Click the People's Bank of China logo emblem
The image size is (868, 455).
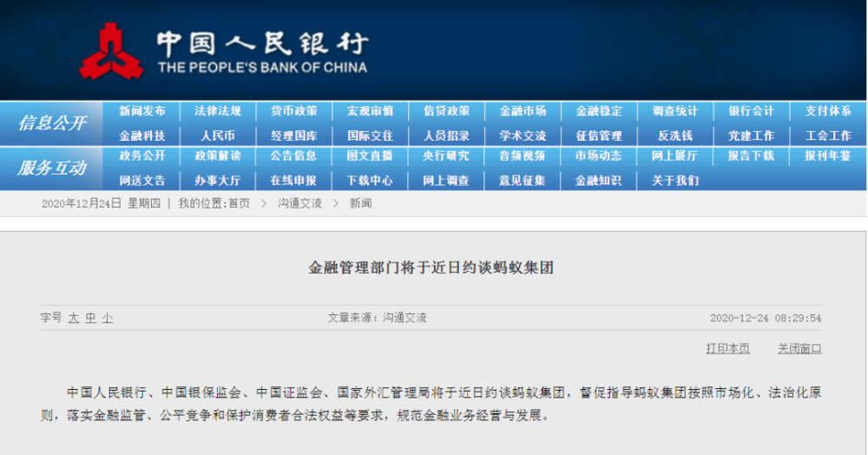[111, 52]
